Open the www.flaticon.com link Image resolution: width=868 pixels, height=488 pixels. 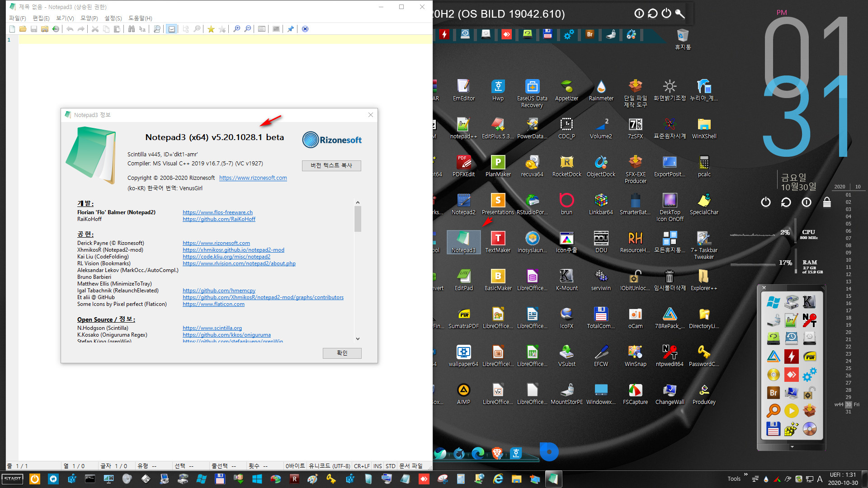coord(213,304)
